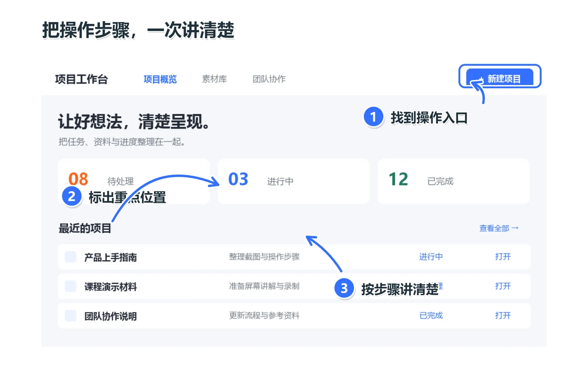588x377 pixels.
Task: Open the 12 已完成 stat card
Action: (x=453, y=181)
